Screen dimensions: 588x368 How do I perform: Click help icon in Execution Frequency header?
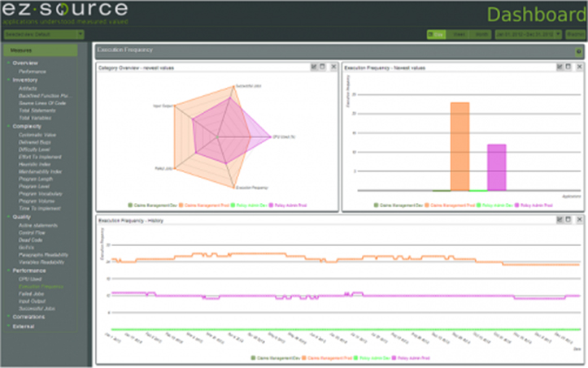click(578, 52)
